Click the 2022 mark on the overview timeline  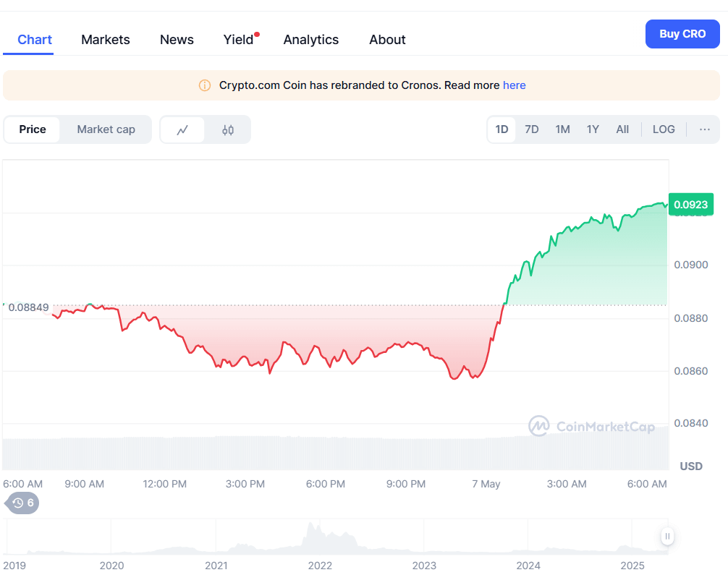click(x=320, y=566)
